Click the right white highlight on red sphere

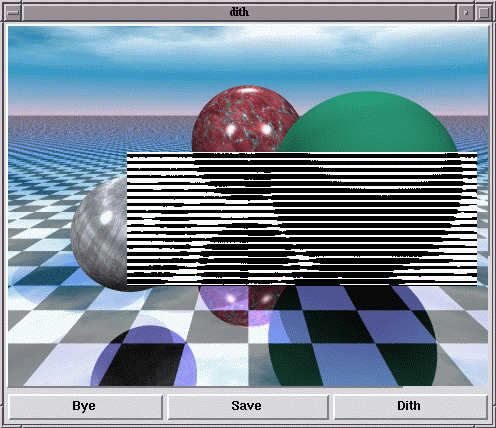(x=267, y=128)
